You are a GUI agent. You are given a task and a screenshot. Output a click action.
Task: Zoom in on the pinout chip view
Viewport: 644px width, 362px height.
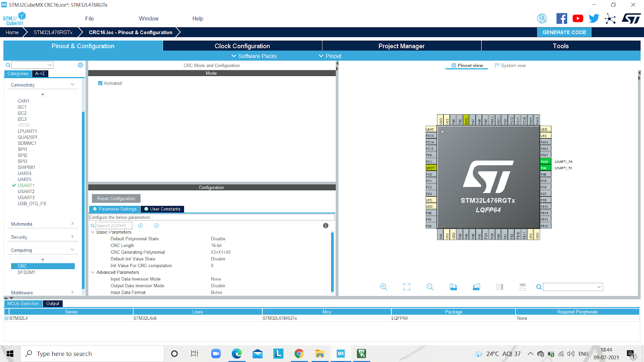(384, 287)
